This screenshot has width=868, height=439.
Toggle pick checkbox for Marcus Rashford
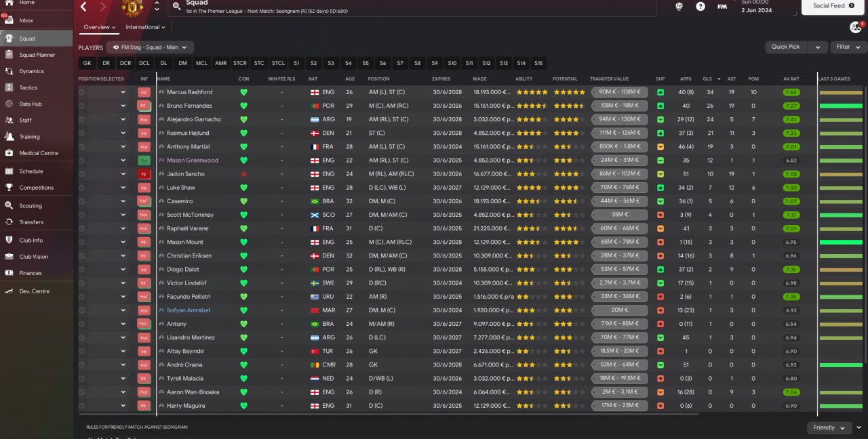[82, 92]
